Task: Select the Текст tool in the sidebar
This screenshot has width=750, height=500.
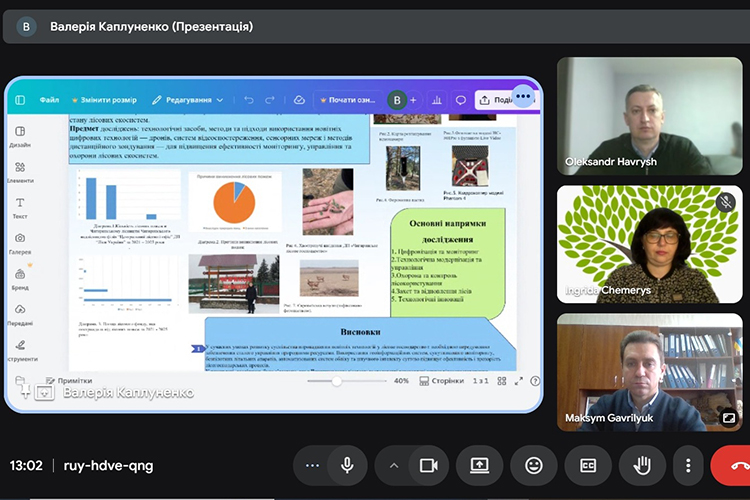Action: pos(20,208)
